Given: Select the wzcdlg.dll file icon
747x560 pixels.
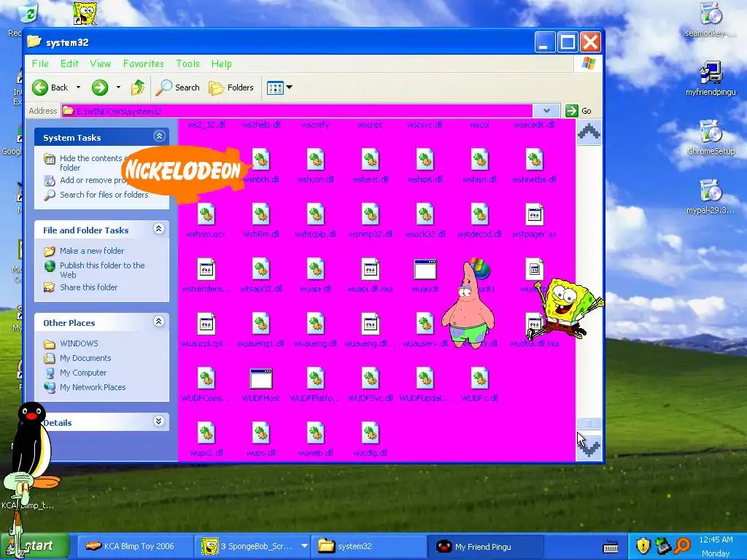Looking at the screenshot, I should 370,433.
